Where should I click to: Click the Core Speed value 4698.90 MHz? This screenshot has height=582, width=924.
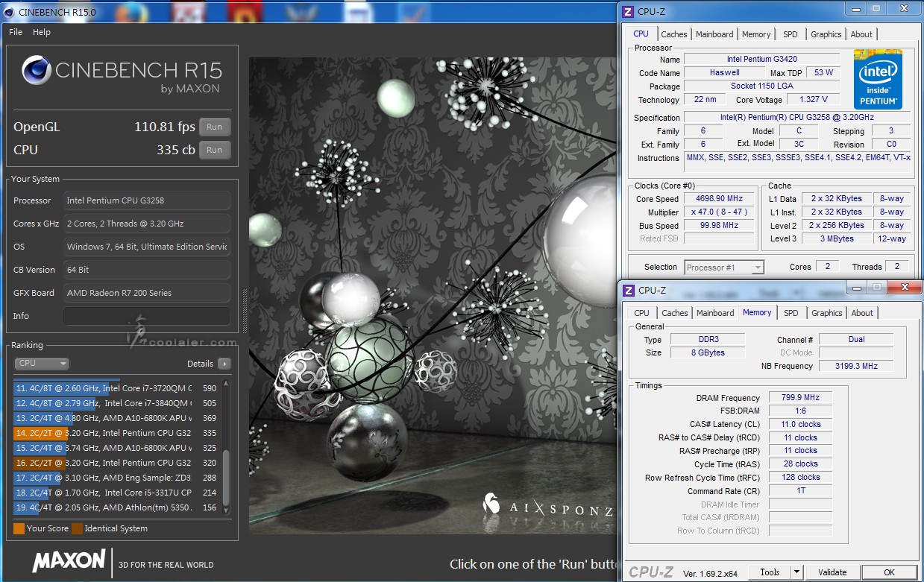point(720,199)
